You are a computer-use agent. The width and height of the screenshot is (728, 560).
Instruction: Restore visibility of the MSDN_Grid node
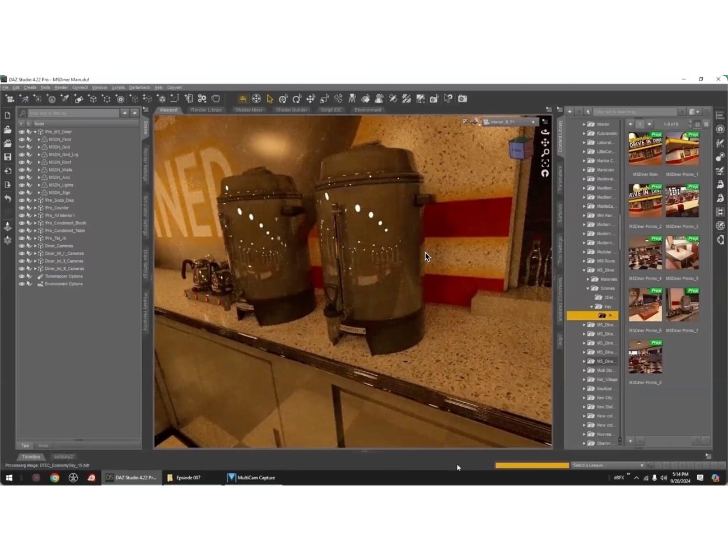[x=22, y=147]
